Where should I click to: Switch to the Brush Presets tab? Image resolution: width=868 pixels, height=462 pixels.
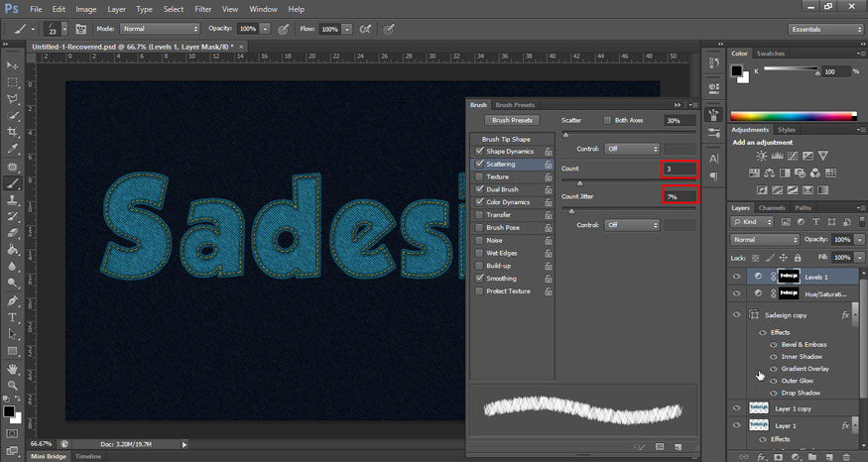(515, 104)
